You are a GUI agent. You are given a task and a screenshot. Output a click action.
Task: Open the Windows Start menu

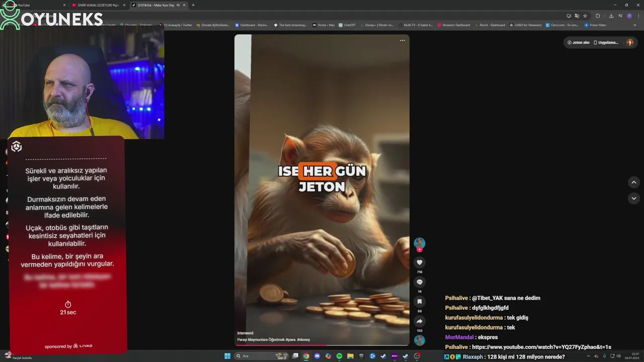coord(227,356)
